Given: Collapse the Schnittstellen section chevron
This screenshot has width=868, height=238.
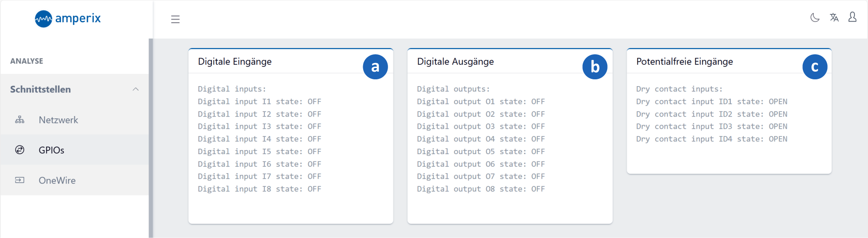Looking at the screenshot, I should coord(135,89).
